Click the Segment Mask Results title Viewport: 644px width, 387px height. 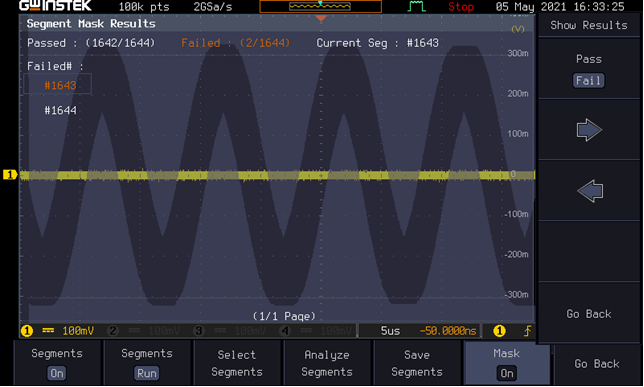pos(91,23)
